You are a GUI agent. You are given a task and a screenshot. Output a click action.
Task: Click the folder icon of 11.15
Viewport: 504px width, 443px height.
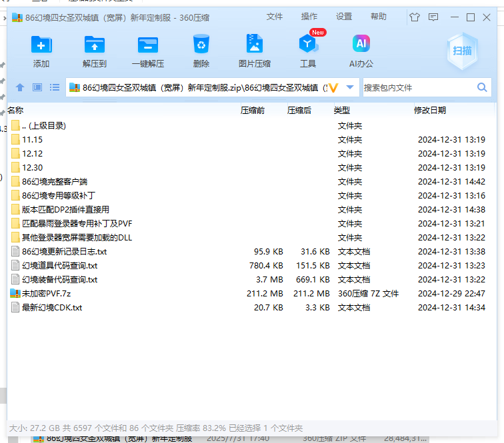[15, 139]
